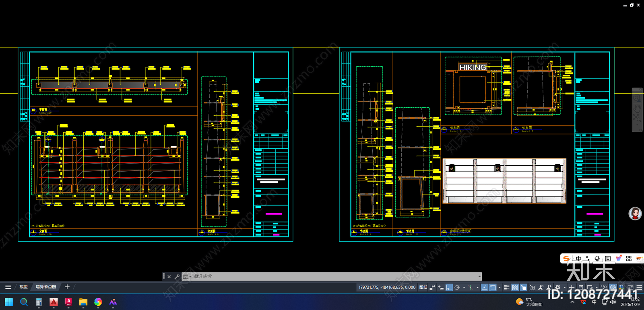This screenshot has width=644, height=310.
Task: Open quick properties status icon
Action: [580, 287]
